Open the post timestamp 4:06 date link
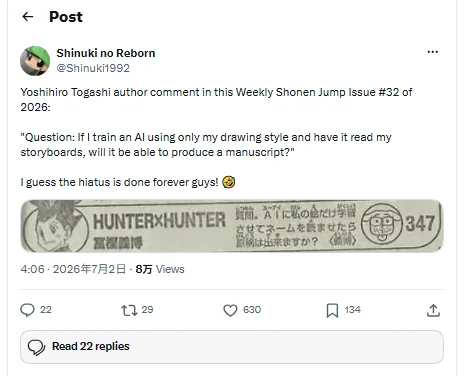The height and width of the screenshot is (376, 464). point(73,269)
